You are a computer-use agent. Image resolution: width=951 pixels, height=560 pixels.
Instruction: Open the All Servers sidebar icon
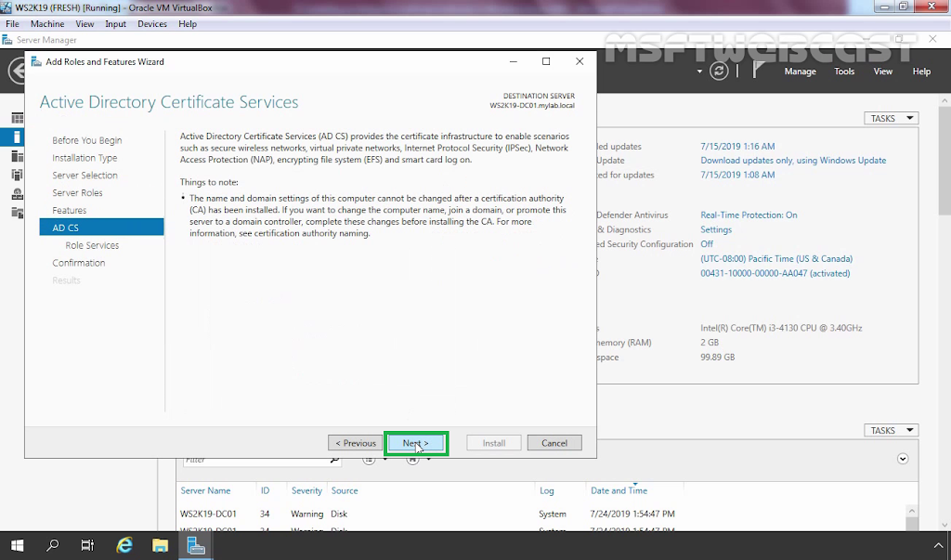(x=17, y=157)
